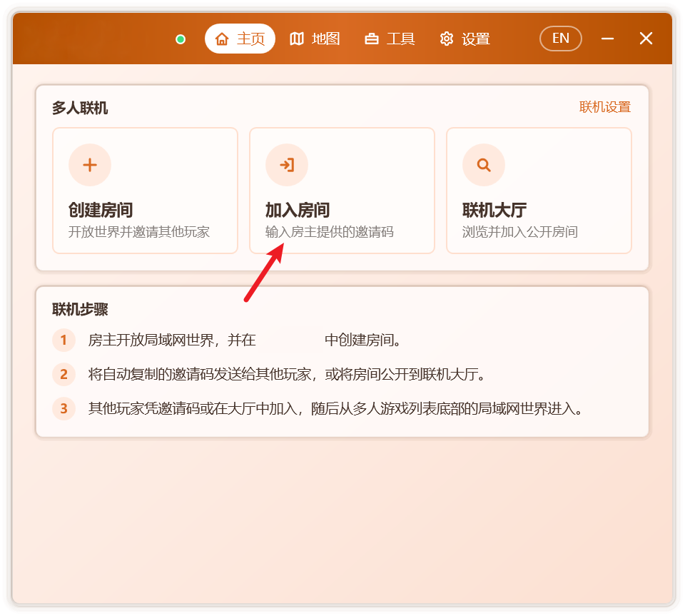Switch language with the EN button
This screenshot has height=616, width=685.
[x=561, y=39]
